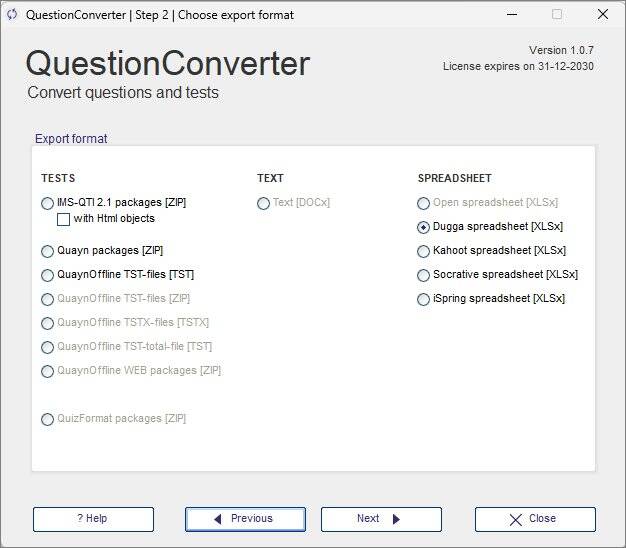Select Text [DOCx] export format
Image resolution: width=626 pixels, height=548 pixels.
click(x=263, y=203)
